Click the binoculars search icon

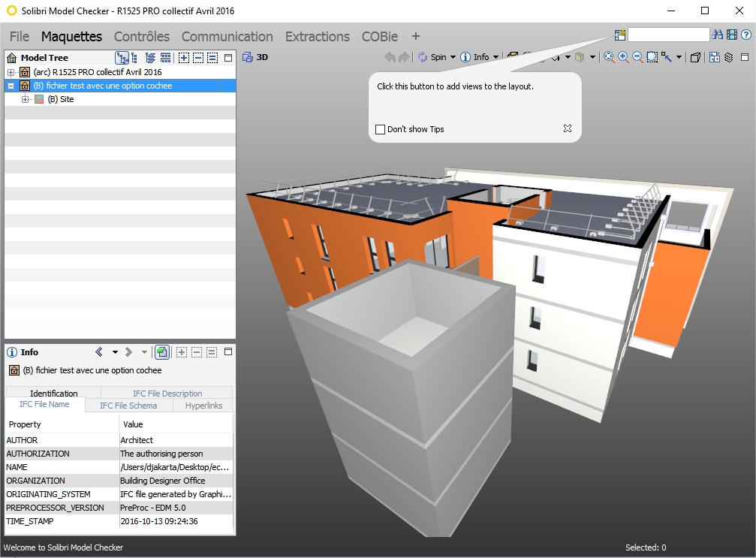tap(717, 35)
